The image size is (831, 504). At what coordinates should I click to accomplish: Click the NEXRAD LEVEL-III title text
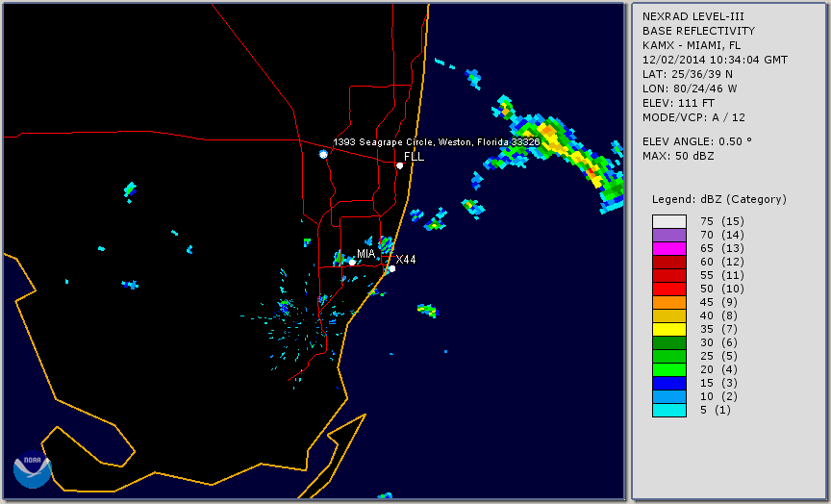click(x=693, y=17)
